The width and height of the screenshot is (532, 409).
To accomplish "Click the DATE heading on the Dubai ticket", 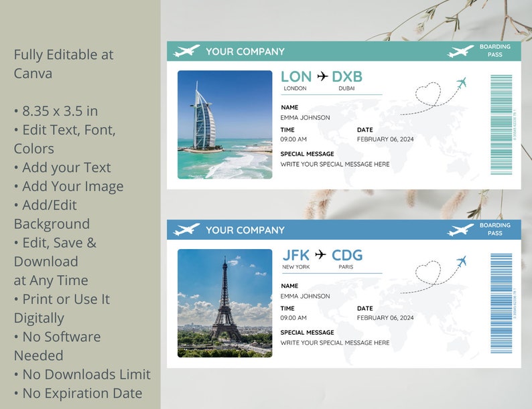I will coord(365,130).
